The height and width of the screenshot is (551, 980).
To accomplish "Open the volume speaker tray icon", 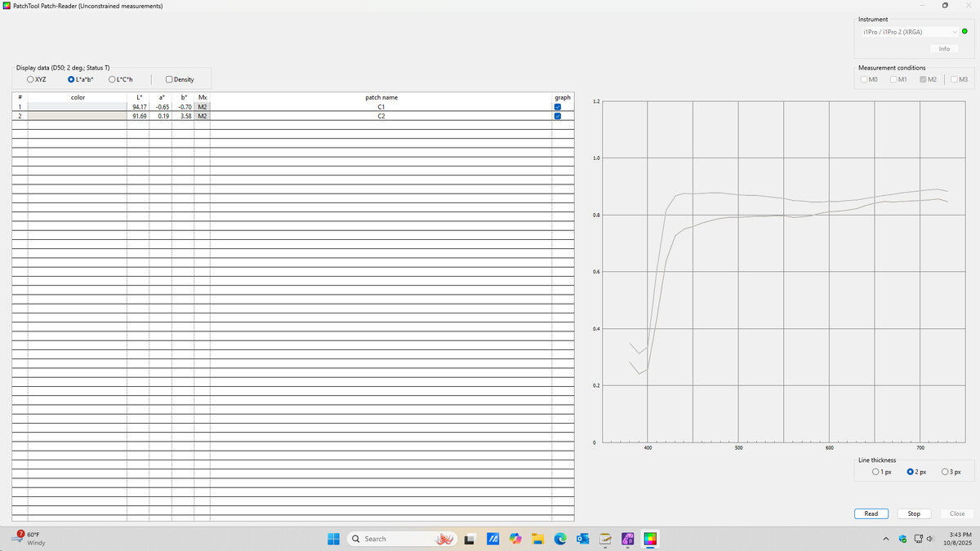I will coord(929,539).
